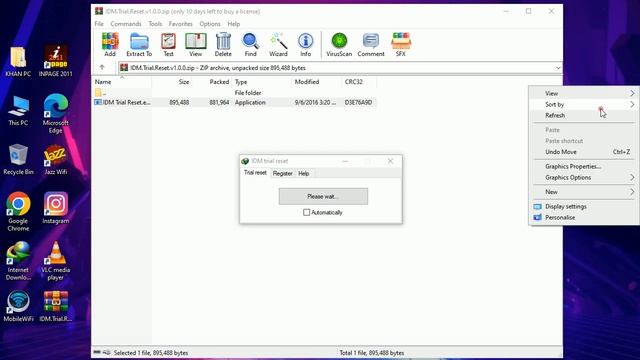Image resolution: width=640 pixels, height=360 pixels.
Task: Click the Extract To toolbar icon
Action: 139,44
